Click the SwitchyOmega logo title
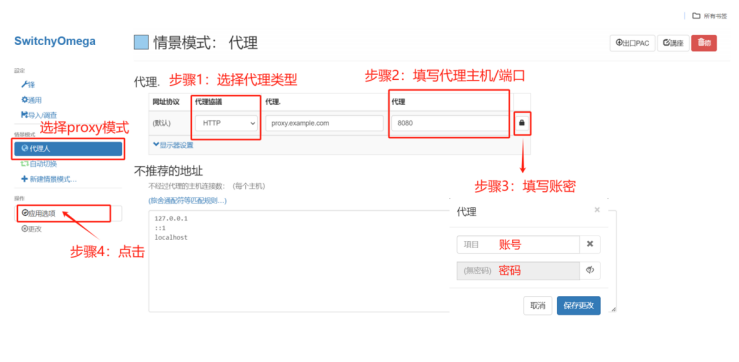The height and width of the screenshot is (362, 739). [x=55, y=41]
